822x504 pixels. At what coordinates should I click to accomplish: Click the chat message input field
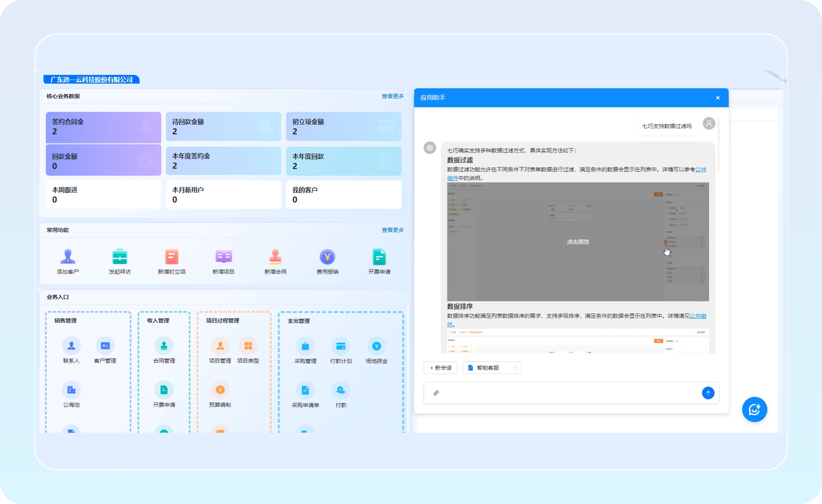[x=567, y=393]
